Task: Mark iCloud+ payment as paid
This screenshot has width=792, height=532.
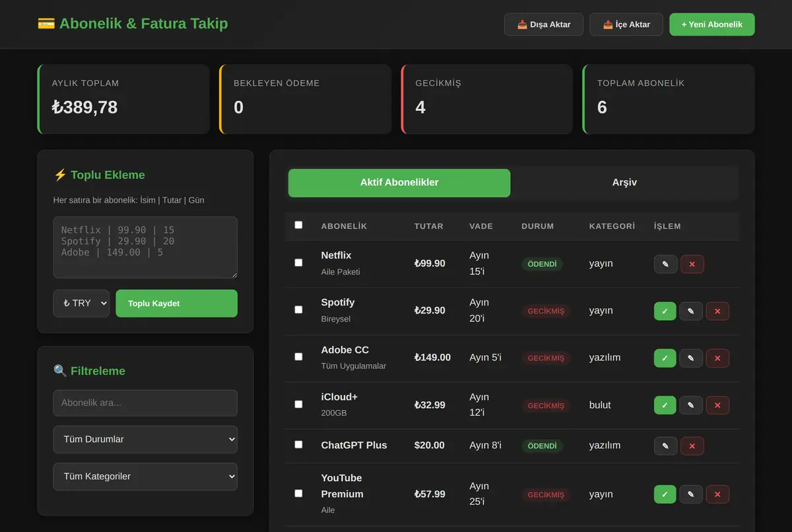Action: point(665,405)
